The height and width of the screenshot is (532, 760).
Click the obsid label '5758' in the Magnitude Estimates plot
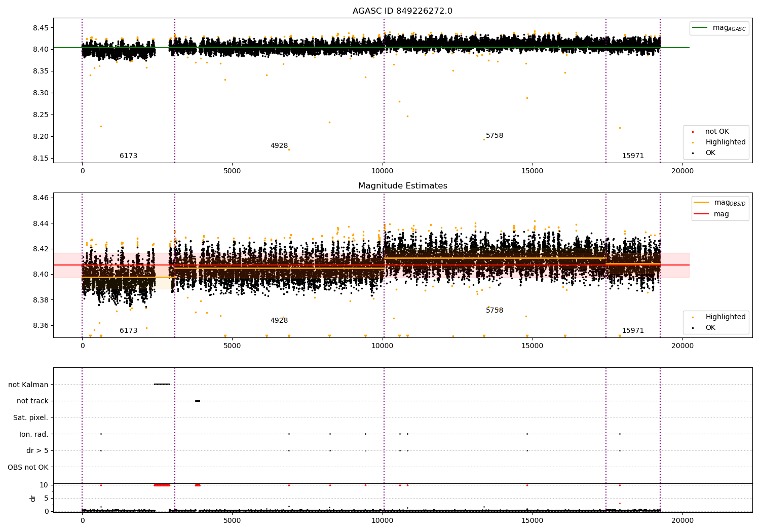[495, 311]
